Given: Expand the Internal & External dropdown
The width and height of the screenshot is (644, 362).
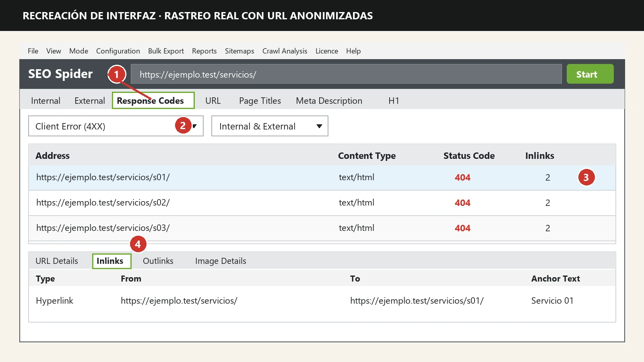Looking at the screenshot, I should click(270, 126).
